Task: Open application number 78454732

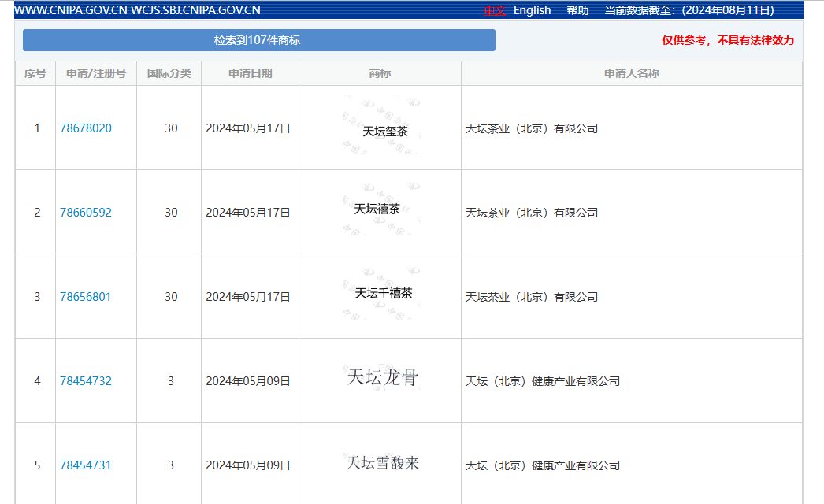Action: [86, 381]
